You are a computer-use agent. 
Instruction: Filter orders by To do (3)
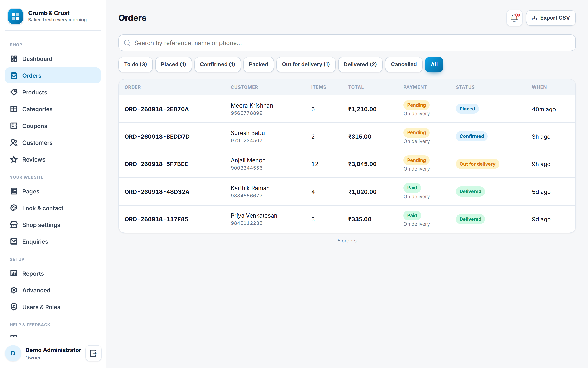[136, 64]
